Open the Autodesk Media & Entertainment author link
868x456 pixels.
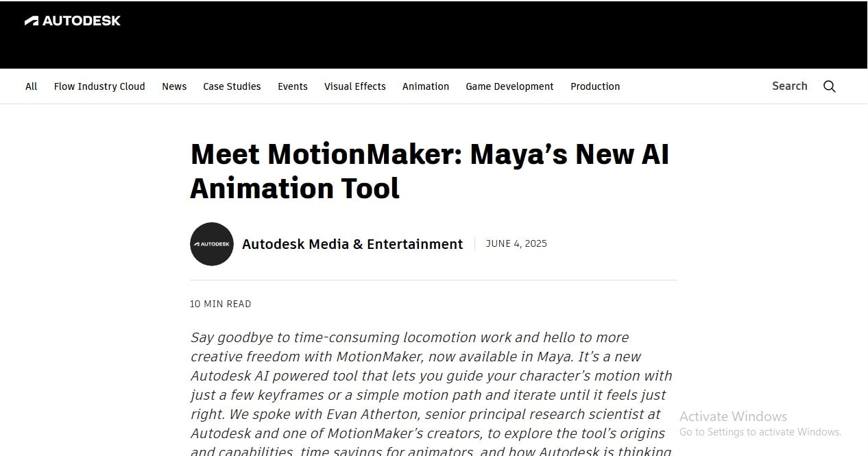(x=352, y=243)
